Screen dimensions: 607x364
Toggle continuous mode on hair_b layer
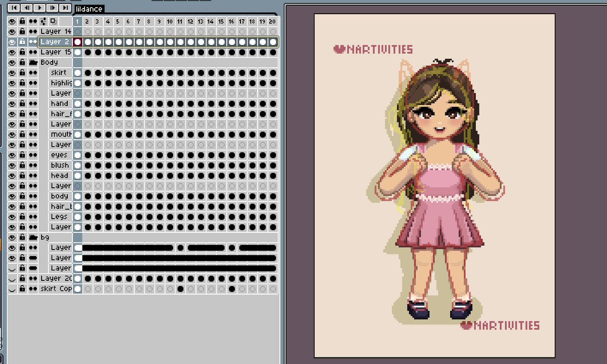tap(33, 207)
